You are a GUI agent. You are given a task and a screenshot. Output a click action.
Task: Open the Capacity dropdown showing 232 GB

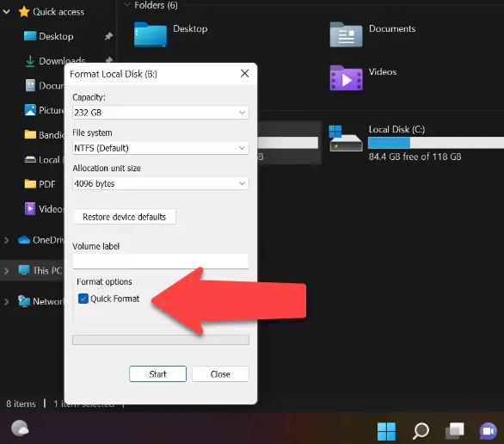coord(160,113)
